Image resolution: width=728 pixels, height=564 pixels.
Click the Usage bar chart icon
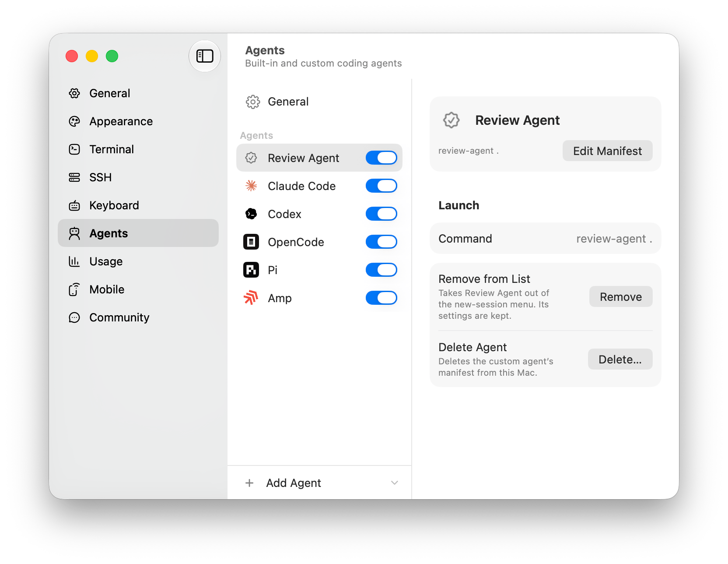tap(74, 261)
